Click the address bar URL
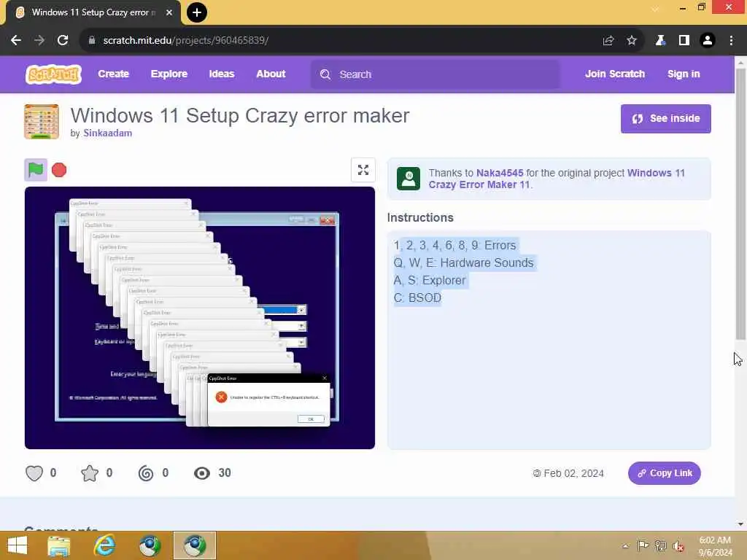Image resolution: width=747 pixels, height=560 pixels. (x=186, y=41)
